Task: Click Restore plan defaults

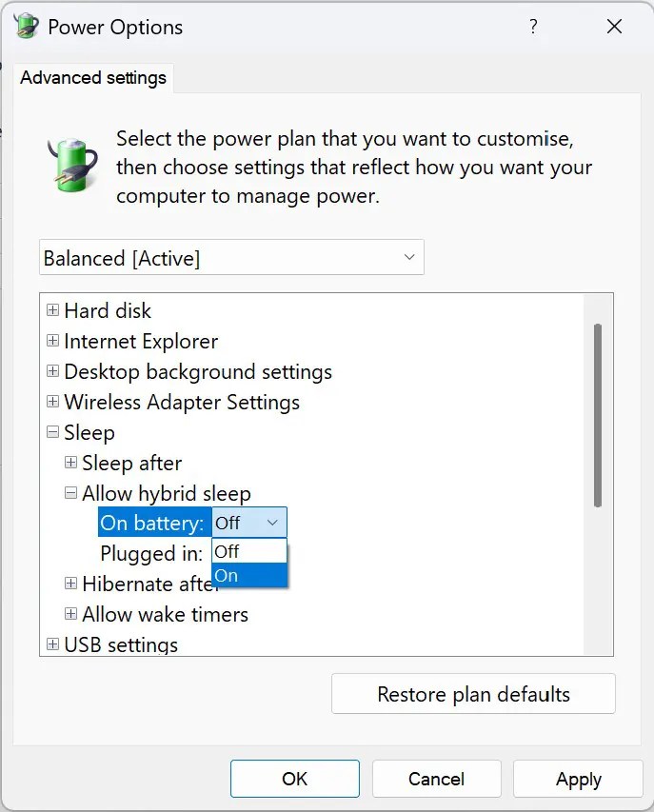Action: 473,693
